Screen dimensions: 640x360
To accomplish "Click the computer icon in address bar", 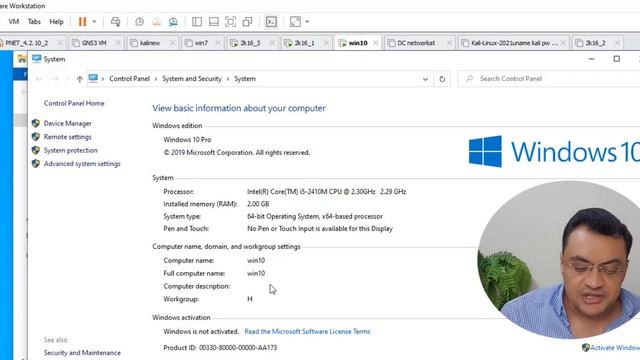I will tap(93, 78).
